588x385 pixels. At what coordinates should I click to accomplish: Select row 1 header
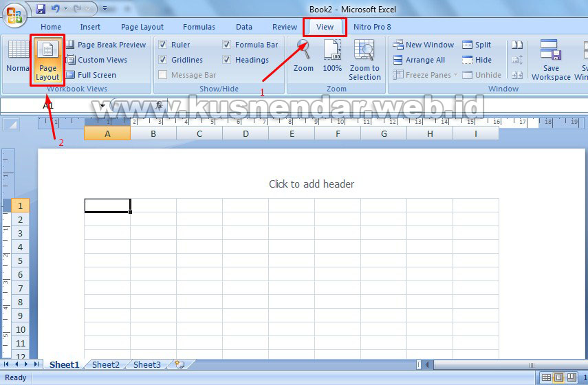[20, 206]
